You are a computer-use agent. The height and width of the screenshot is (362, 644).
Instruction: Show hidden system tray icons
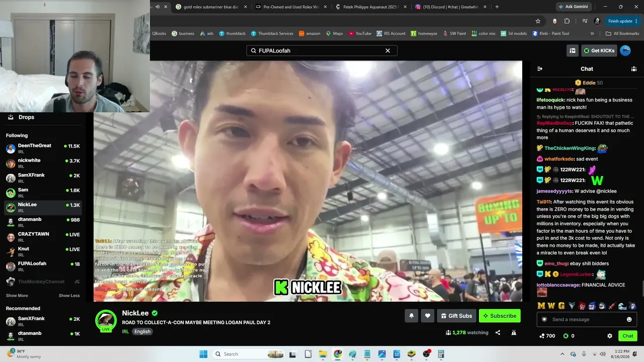click(x=562, y=354)
